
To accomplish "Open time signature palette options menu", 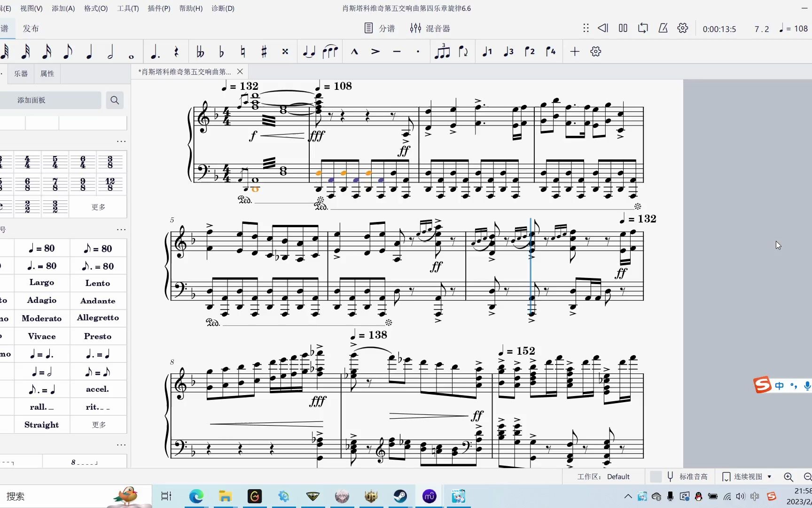I will pos(121,141).
